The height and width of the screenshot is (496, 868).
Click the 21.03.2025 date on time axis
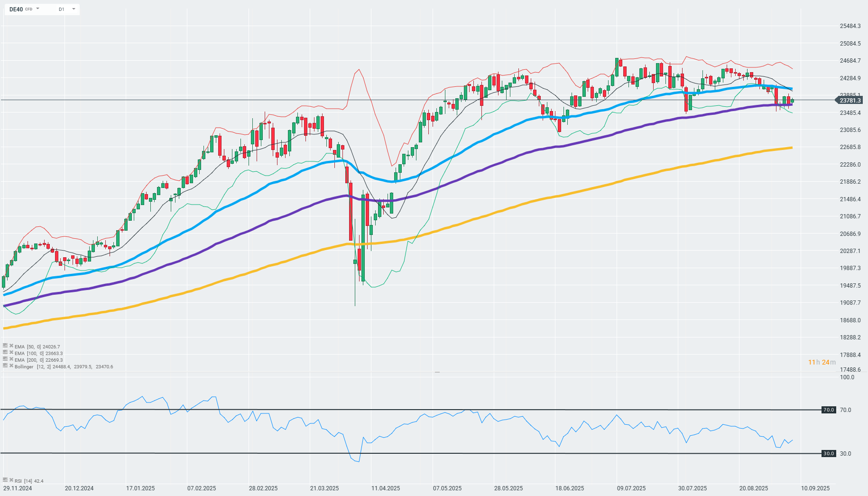[x=324, y=488]
